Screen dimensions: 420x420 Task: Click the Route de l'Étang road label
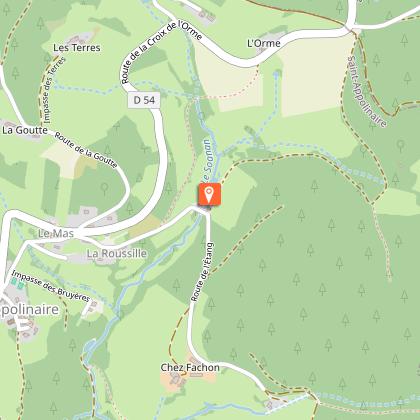point(202,272)
